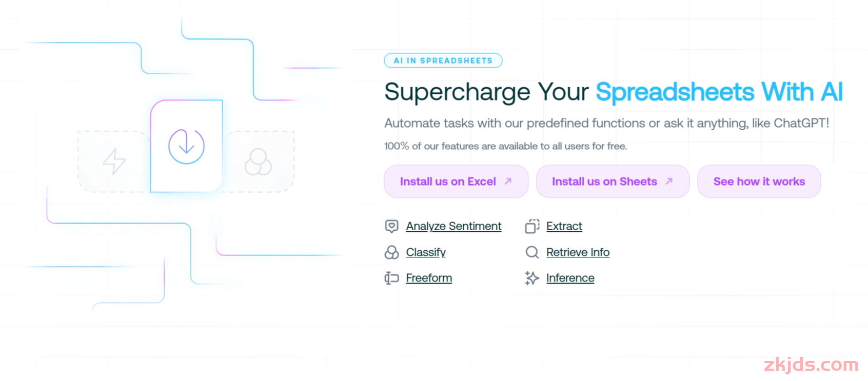868x381 pixels.
Task: Select See how it works button
Action: click(x=759, y=181)
